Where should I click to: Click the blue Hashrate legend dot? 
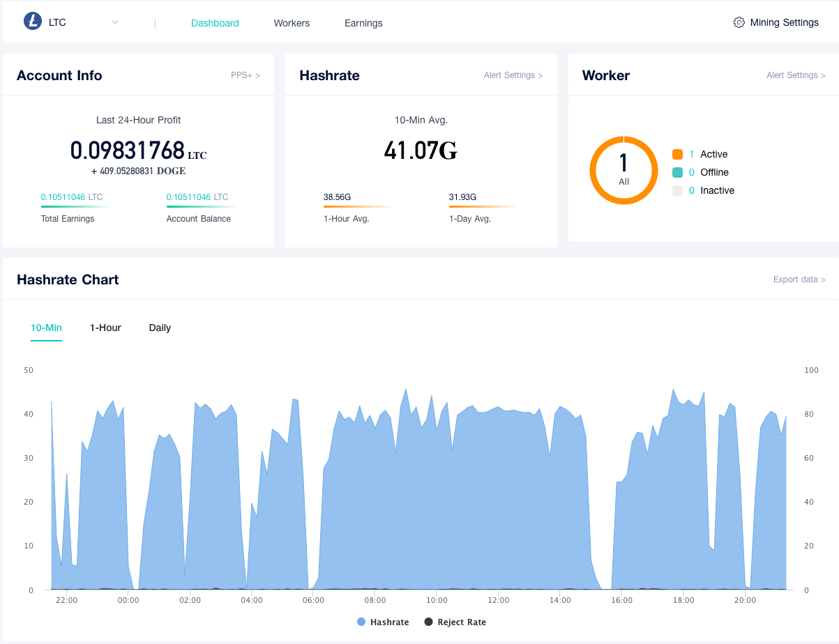click(361, 622)
